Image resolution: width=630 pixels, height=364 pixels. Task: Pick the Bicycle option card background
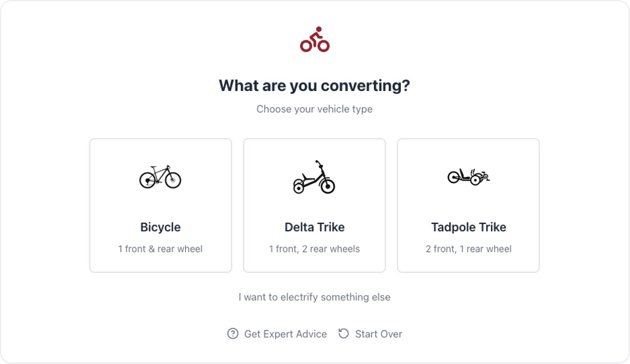point(161,205)
